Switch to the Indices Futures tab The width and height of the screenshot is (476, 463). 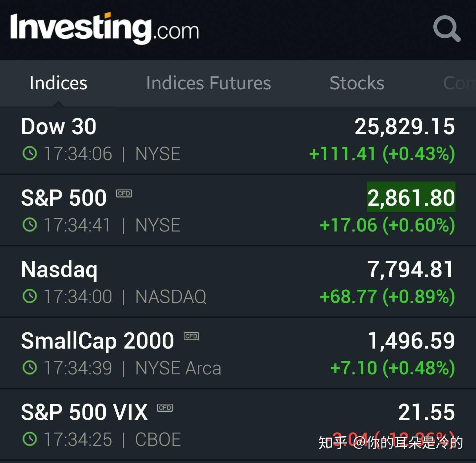click(209, 83)
